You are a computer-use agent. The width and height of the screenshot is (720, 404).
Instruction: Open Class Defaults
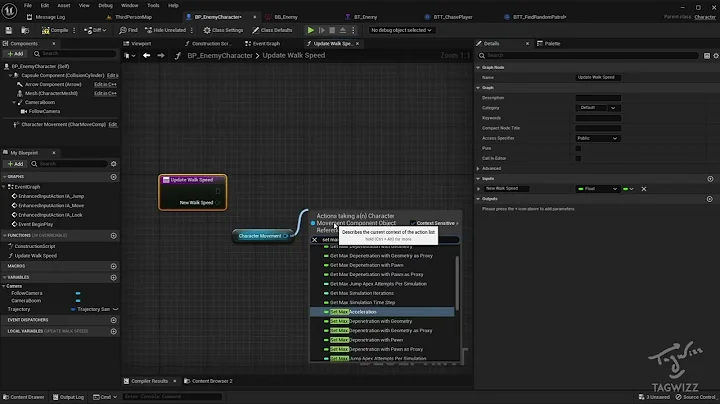pyautogui.click(x=272, y=30)
